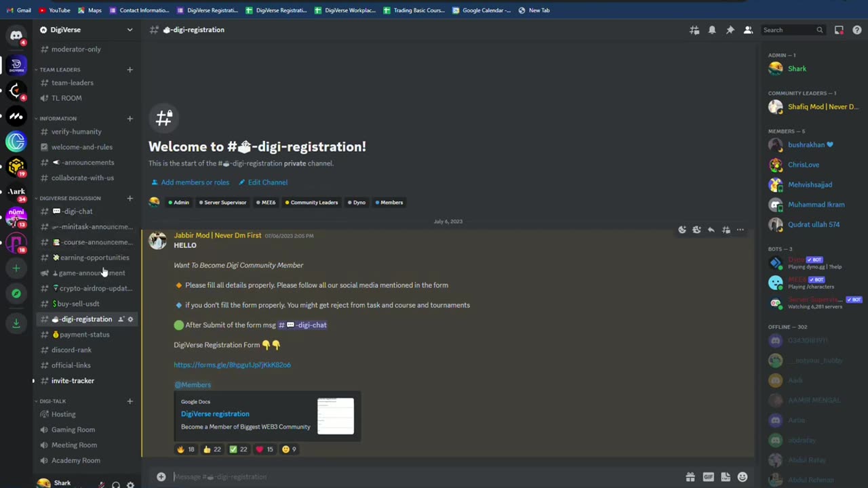Click Add members or roles link
This screenshot has width=868, height=488.
pos(190,182)
